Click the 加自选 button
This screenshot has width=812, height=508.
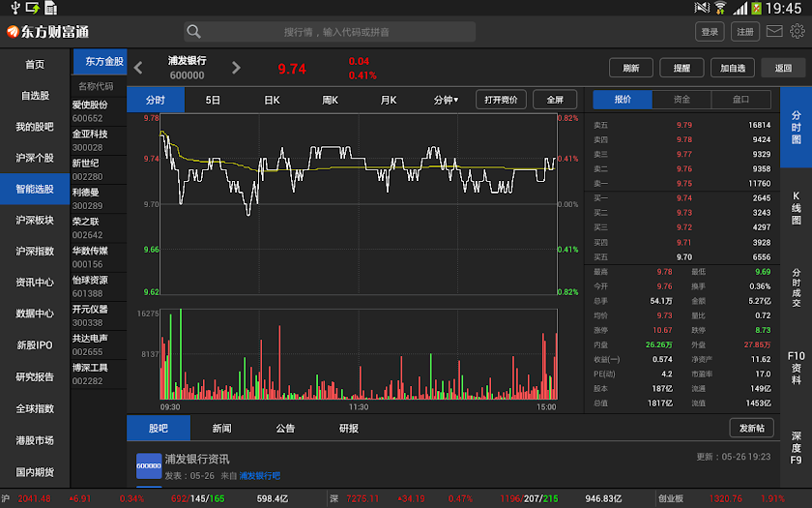(x=733, y=68)
